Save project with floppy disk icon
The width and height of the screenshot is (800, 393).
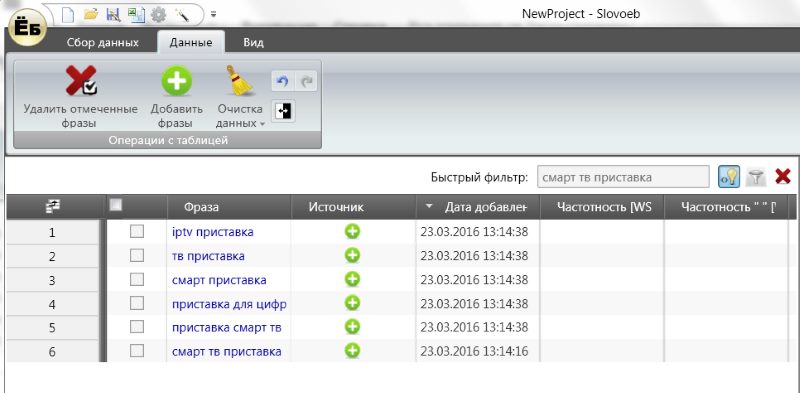click(x=113, y=15)
